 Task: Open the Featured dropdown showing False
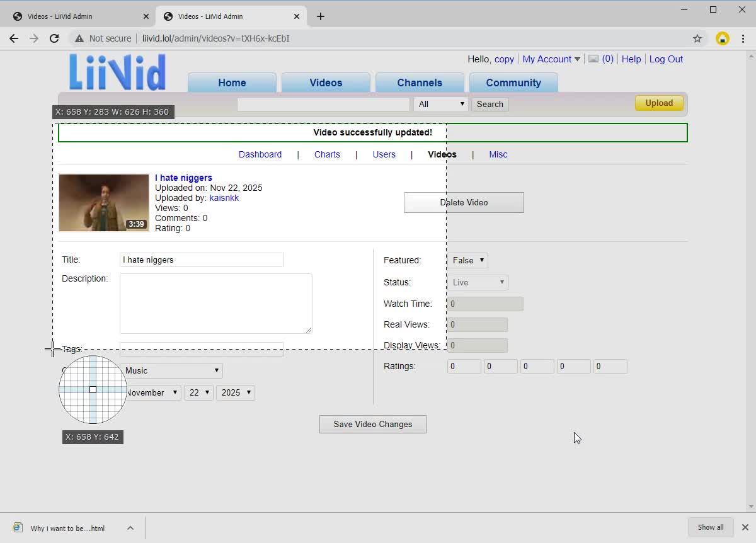tap(467, 260)
